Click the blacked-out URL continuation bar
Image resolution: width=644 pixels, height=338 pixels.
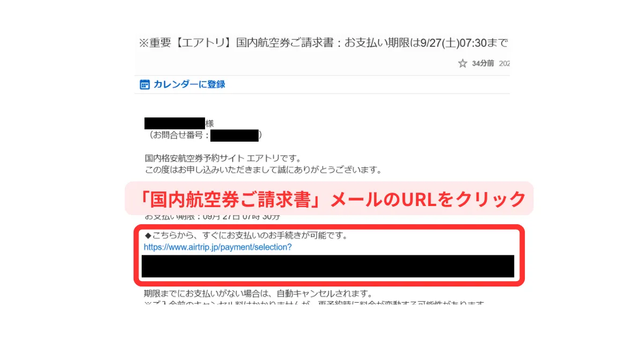pos(328,266)
